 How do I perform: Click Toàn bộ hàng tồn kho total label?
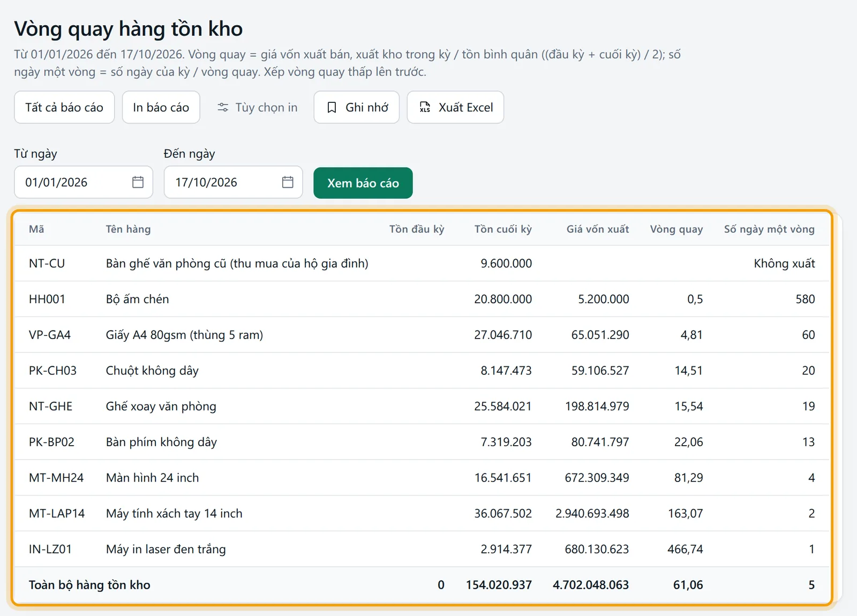(x=89, y=585)
